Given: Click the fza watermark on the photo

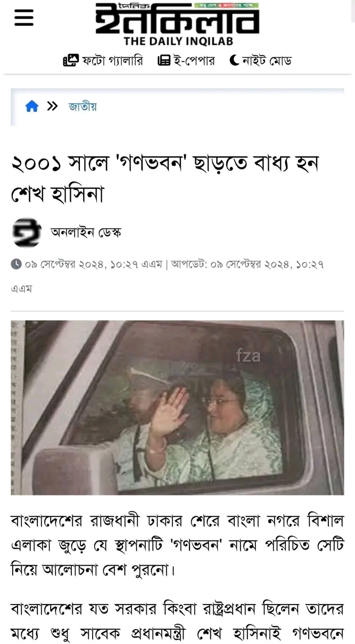Looking at the screenshot, I should click(249, 356).
